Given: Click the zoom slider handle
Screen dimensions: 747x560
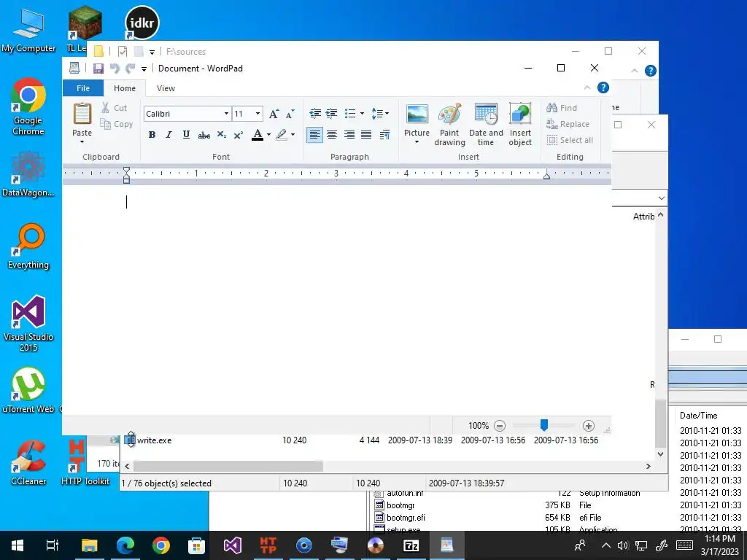Looking at the screenshot, I should pos(544,425).
